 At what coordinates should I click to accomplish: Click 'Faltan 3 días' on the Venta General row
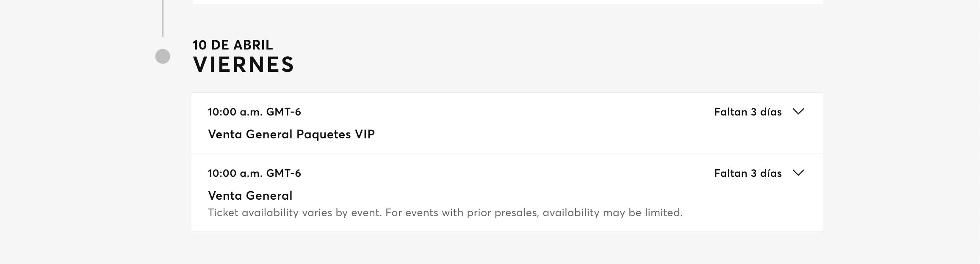pos(747,173)
